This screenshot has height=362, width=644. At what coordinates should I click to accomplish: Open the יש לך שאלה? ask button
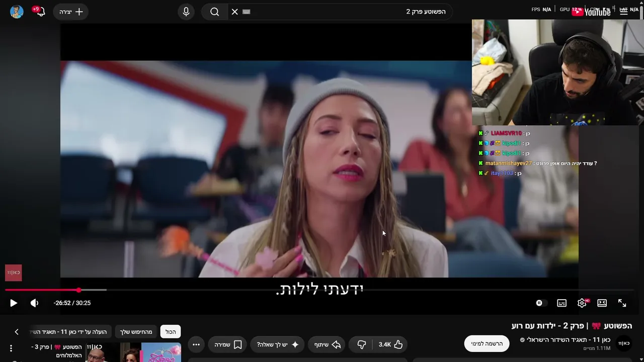tap(278, 344)
